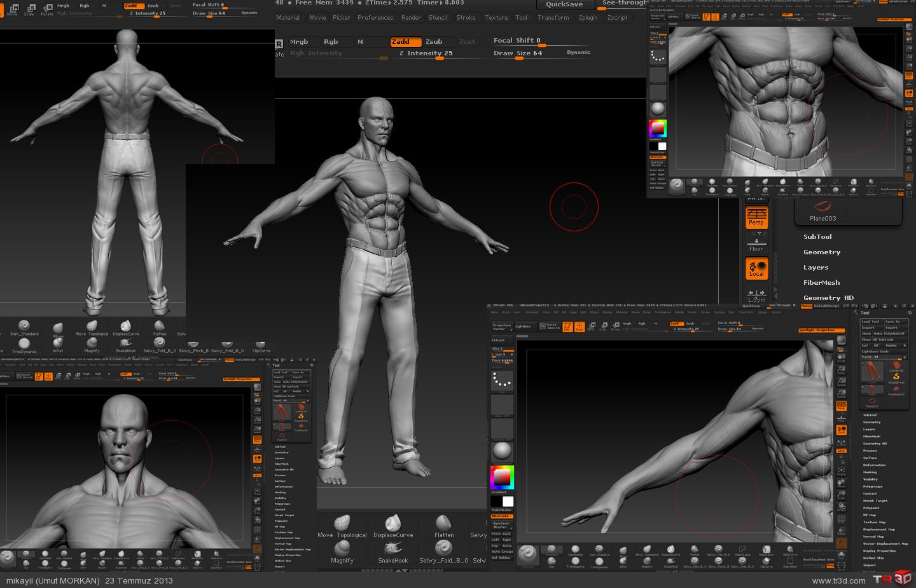Expand the enlarged Geometry HD section
Viewport: 916px width, 588px height.
(828, 297)
